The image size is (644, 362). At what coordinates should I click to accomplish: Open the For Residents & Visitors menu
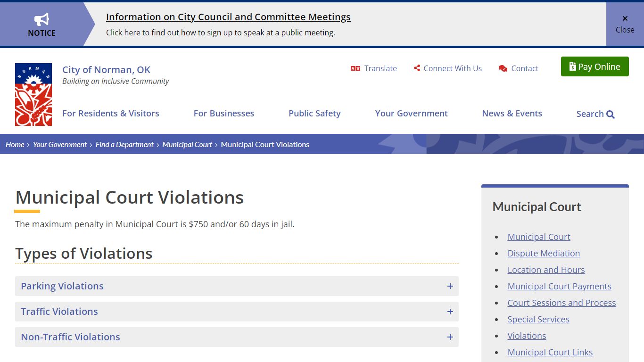[111, 113]
